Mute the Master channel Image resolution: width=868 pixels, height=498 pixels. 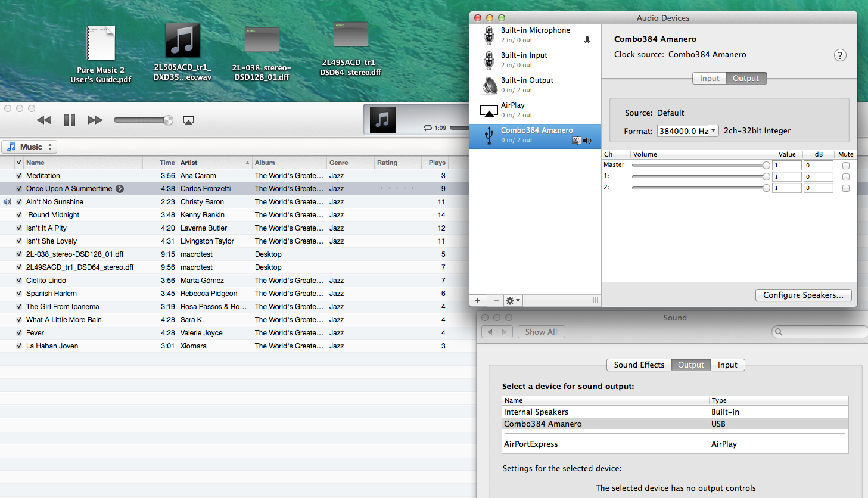click(845, 166)
